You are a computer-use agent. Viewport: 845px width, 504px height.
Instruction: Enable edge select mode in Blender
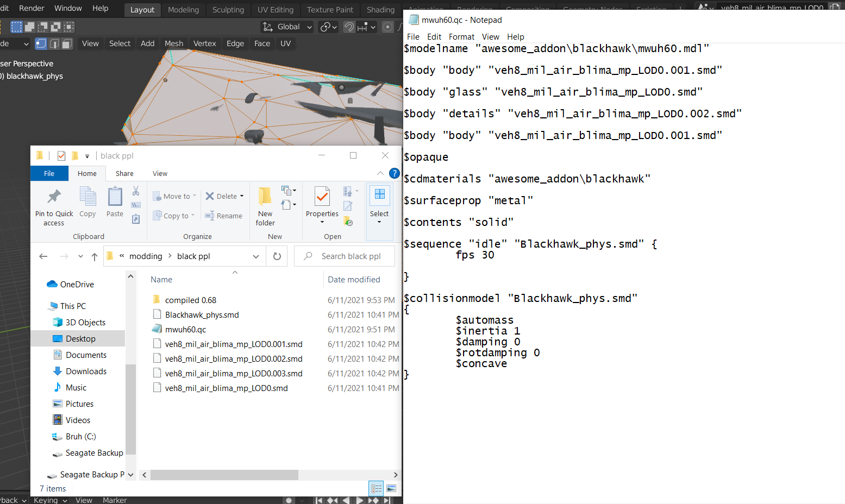(x=54, y=43)
